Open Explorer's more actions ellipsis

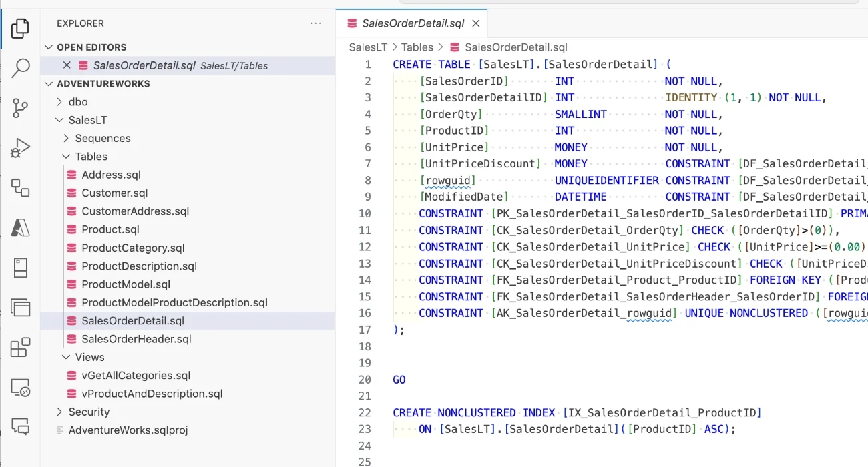pos(316,23)
